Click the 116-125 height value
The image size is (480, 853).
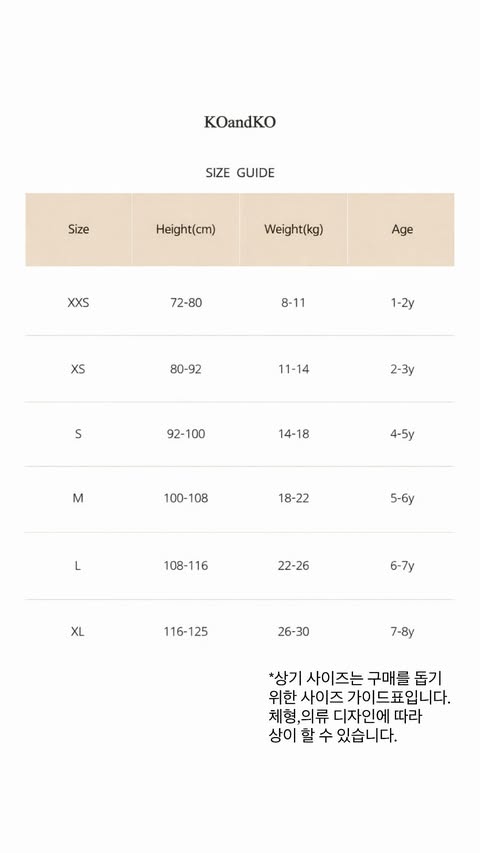pos(186,632)
